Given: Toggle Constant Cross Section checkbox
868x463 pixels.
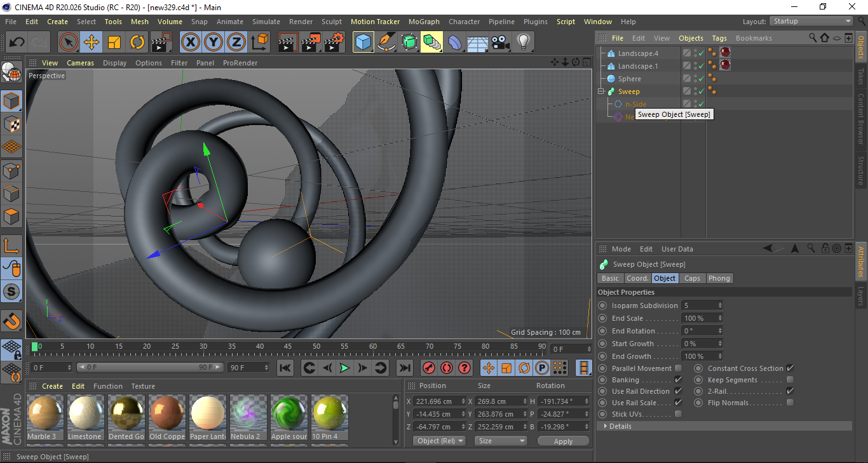Looking at the screenshot, I should point(790,368).
